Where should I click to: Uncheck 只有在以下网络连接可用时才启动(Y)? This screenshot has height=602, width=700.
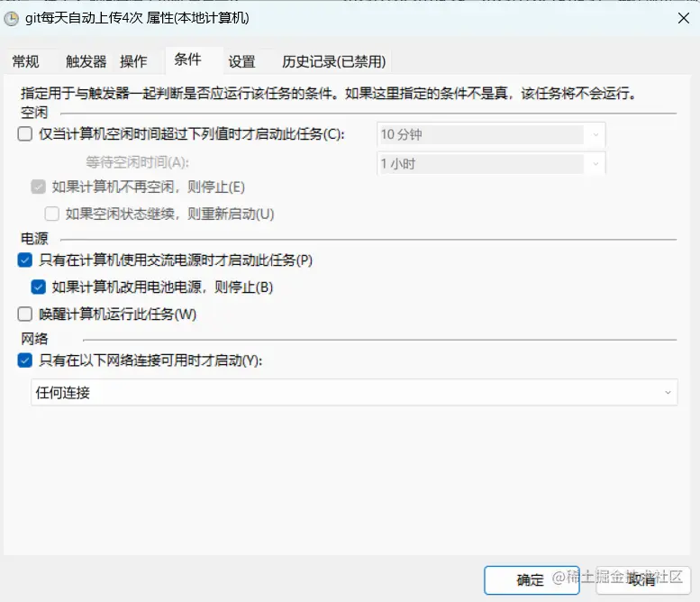pyautogui.click(x=25, y=360)
